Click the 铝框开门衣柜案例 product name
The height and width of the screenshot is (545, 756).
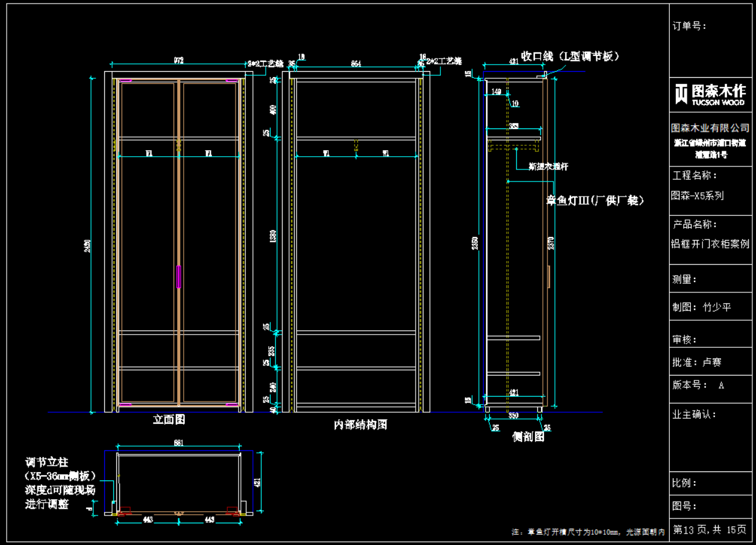tap(710, 244)
